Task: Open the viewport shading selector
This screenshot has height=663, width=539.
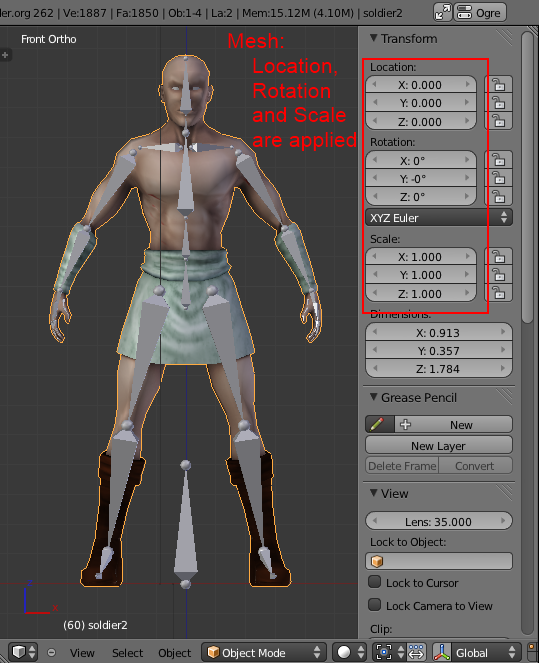Action: tap(349, 652)
